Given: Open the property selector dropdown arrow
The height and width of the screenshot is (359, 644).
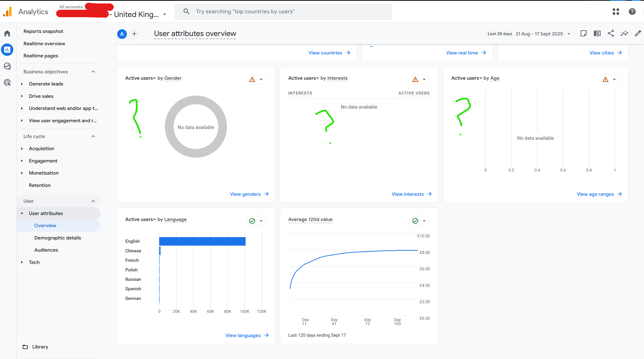Looking at the screenshot, I should (165, 14).
